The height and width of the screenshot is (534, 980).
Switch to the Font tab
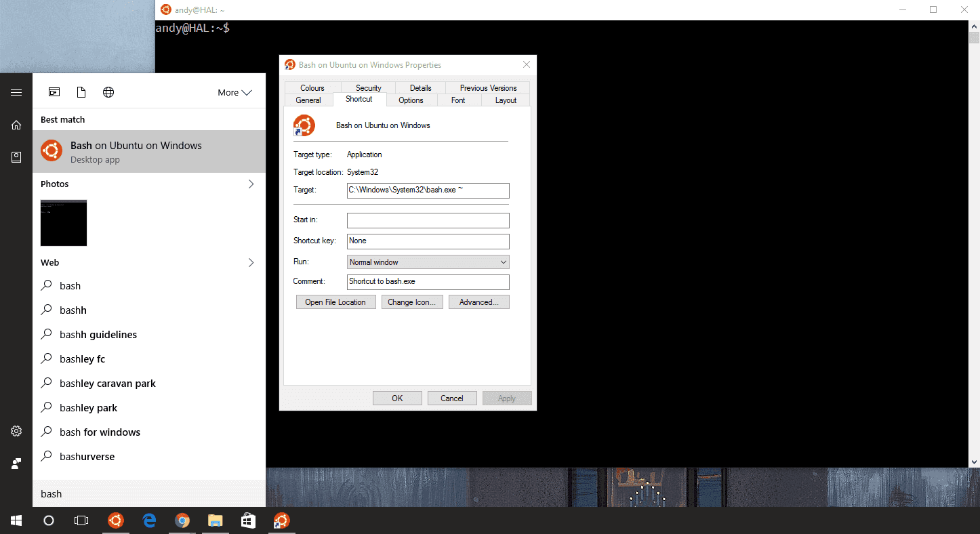click(x=458, y=100)
